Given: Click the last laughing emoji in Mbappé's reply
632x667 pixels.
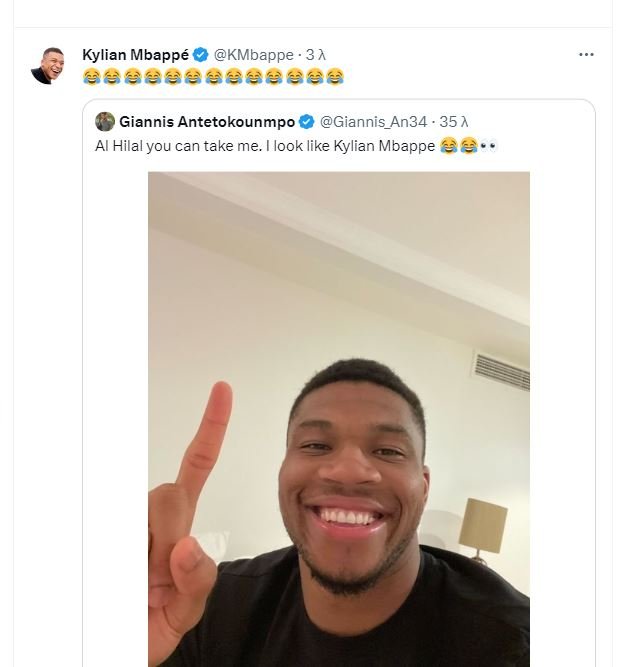Looking at the screenshot, I should click(335, 76).
